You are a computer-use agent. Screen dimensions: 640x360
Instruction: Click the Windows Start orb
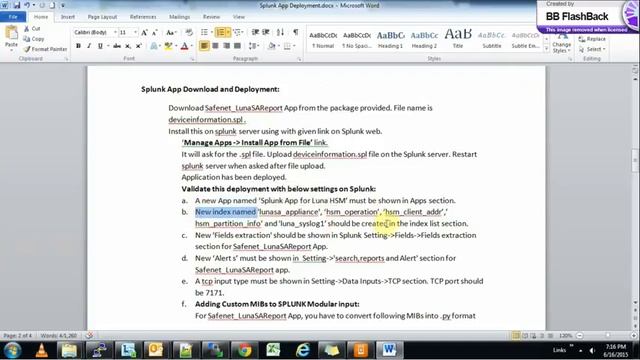[x=13, y=350]
